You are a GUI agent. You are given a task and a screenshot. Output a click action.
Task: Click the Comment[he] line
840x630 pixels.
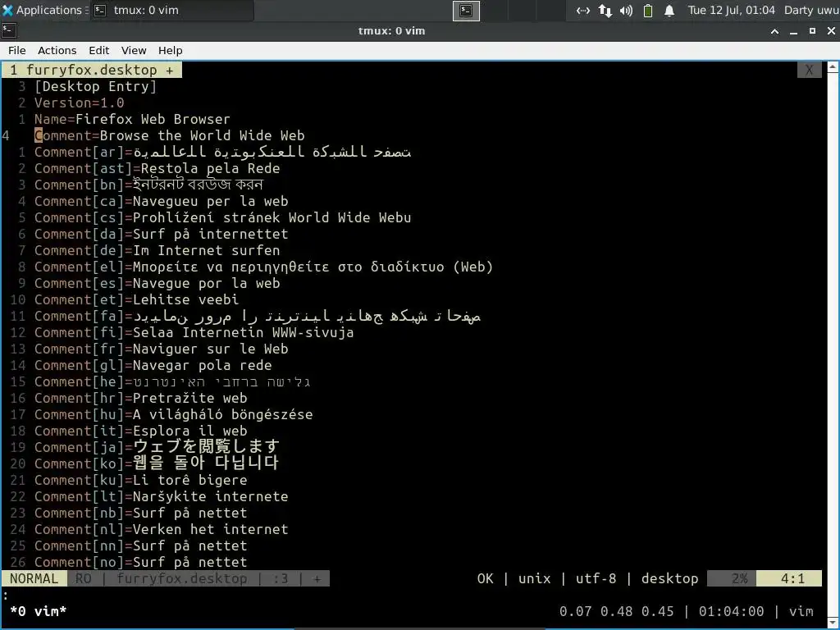[x=172, y=382]
